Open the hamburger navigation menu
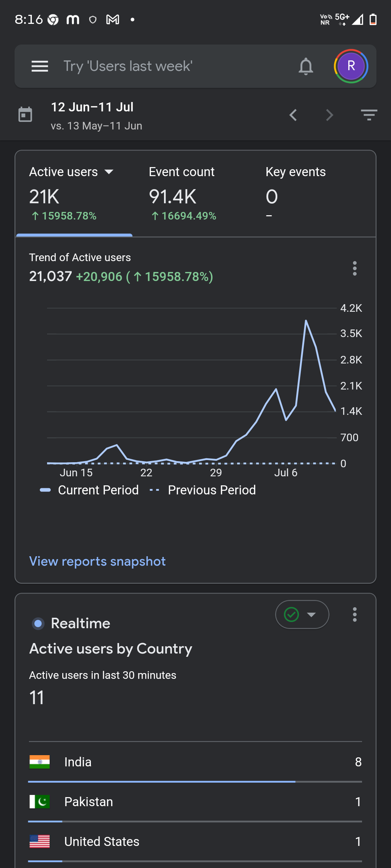The height and width of the screenshot is (868, 391). (40, 66)
